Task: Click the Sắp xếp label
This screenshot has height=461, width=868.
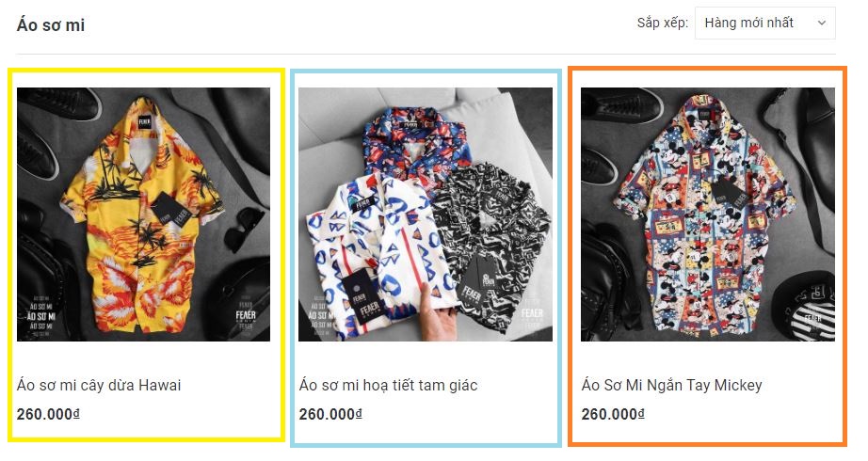Action: point(662,24)
